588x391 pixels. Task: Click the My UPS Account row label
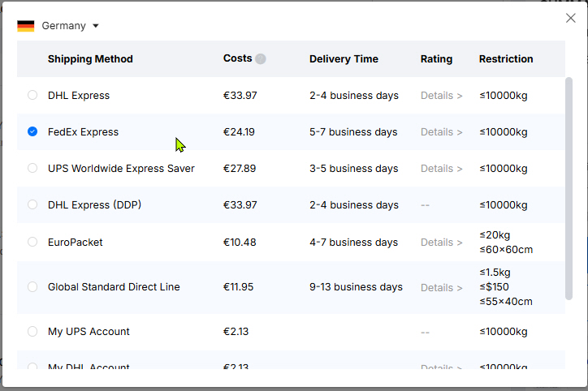(x=89, y=331)
